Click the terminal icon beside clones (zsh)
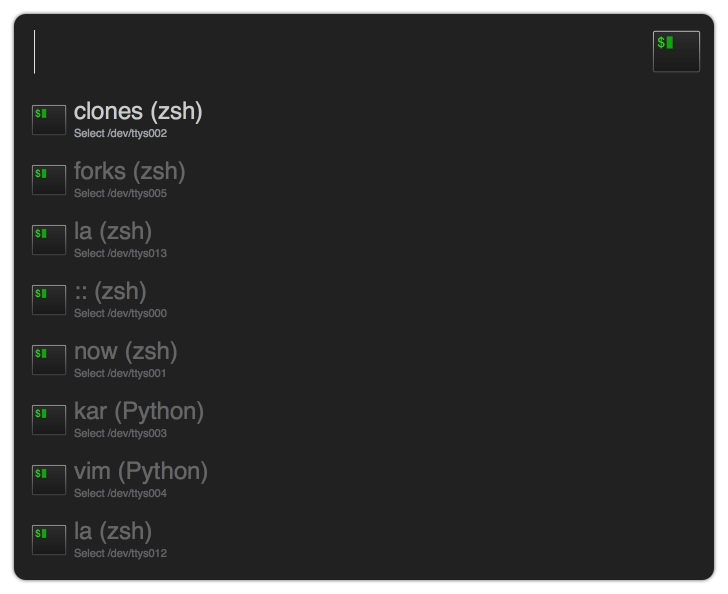 pos(49,120)
